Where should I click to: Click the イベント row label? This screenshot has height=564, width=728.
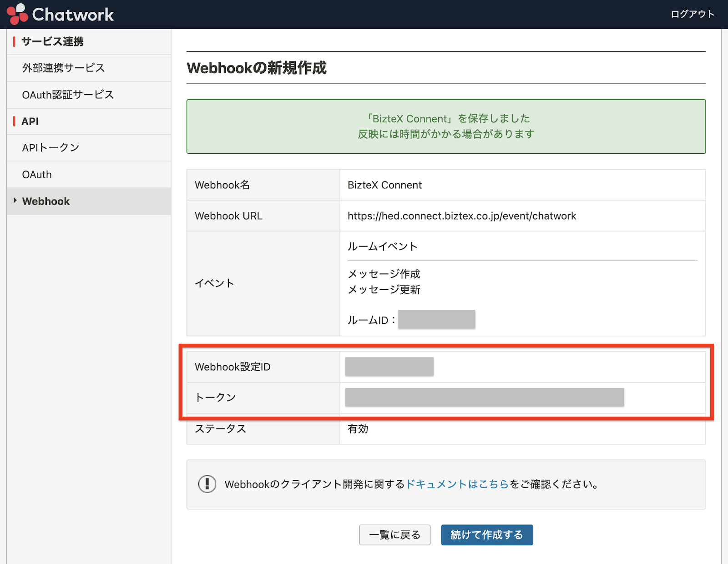click(214, 283)
